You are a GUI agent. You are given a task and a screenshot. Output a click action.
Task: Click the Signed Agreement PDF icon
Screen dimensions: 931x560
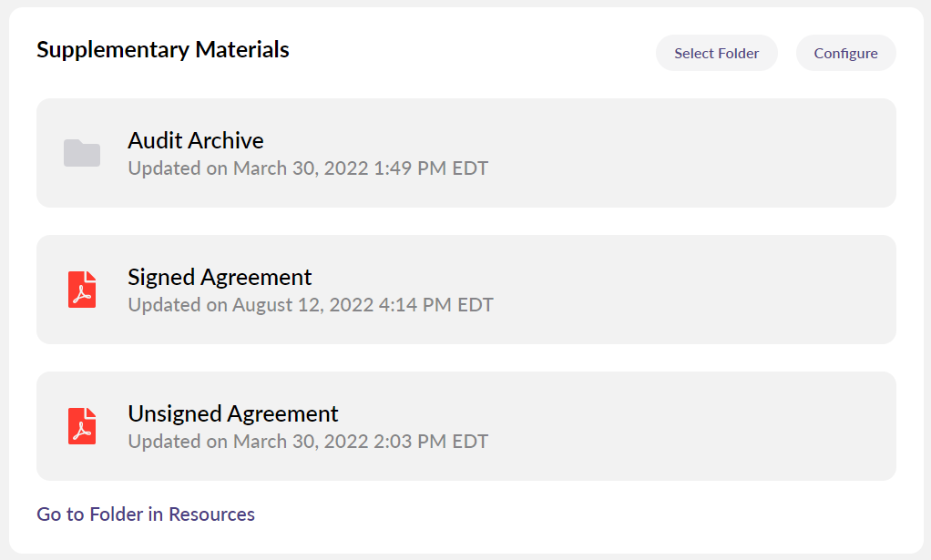point(82,290)
